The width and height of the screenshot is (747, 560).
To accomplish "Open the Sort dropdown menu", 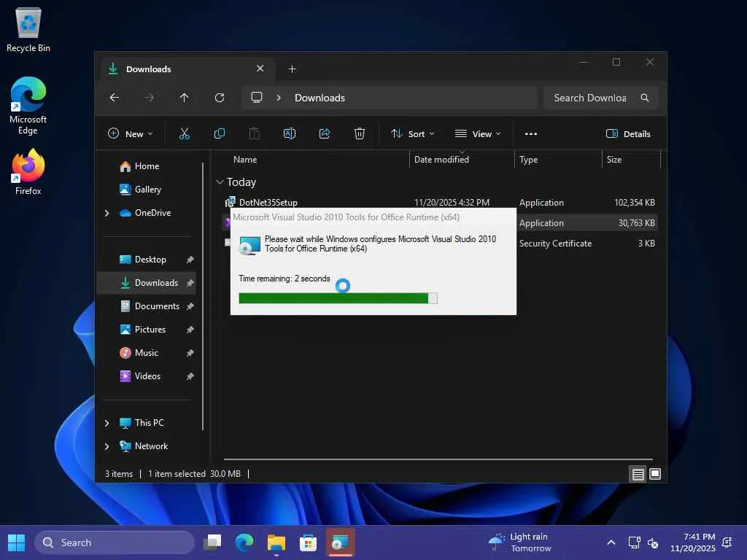I will pos(413,134).
